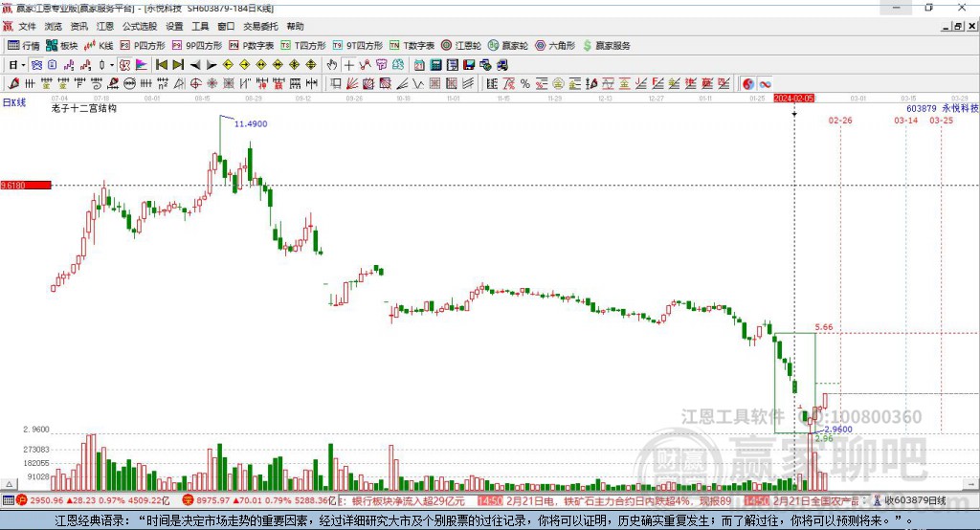This screenshot has height=530, width=980.
Task: Click the 8975.97 index status entry
Action: coord(258,500)
